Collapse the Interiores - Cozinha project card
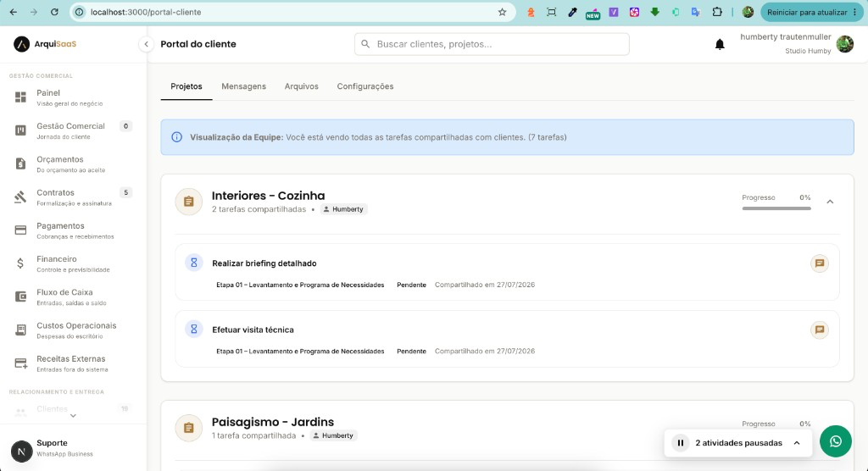Viewport: 868px width, 471px height. click(x=830, y=202)
